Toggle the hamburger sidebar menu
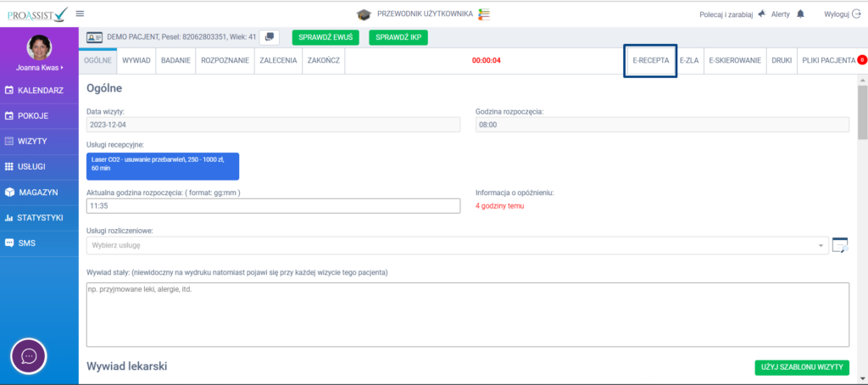This screenshot has height=385, width=868. 80,14
